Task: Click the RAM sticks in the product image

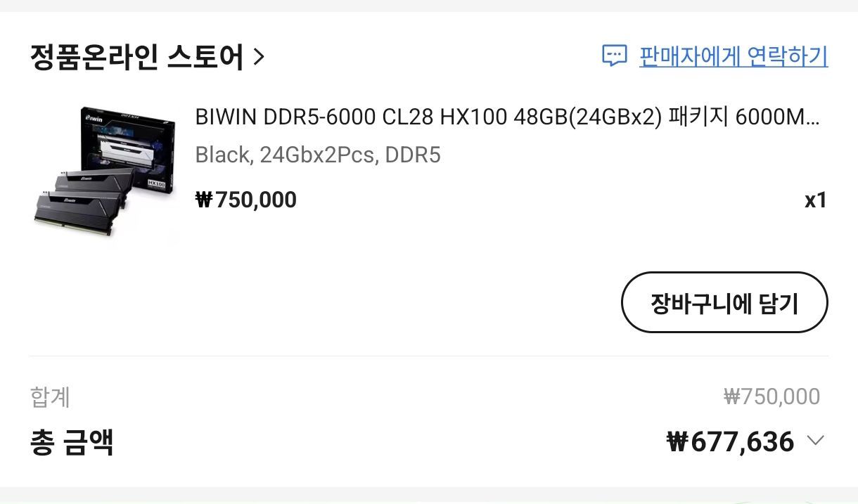Action: tap(77, 204)
